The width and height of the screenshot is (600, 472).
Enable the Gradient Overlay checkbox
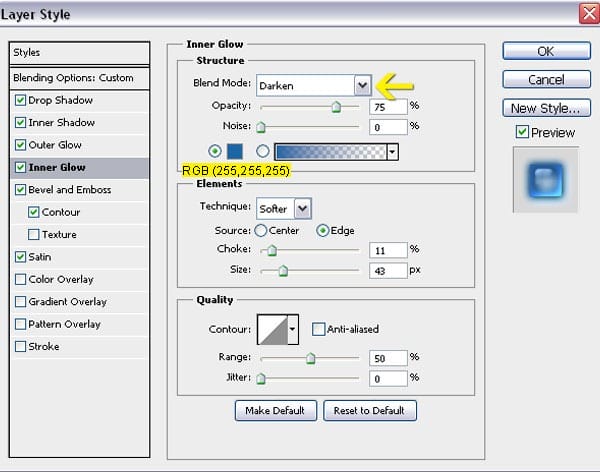coord(20,302)
